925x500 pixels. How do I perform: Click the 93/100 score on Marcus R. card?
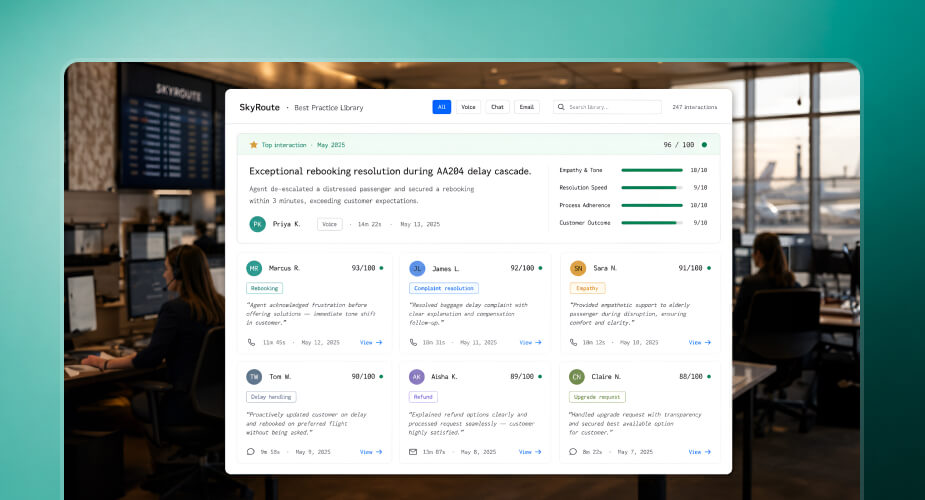click(x=363, y=268)
